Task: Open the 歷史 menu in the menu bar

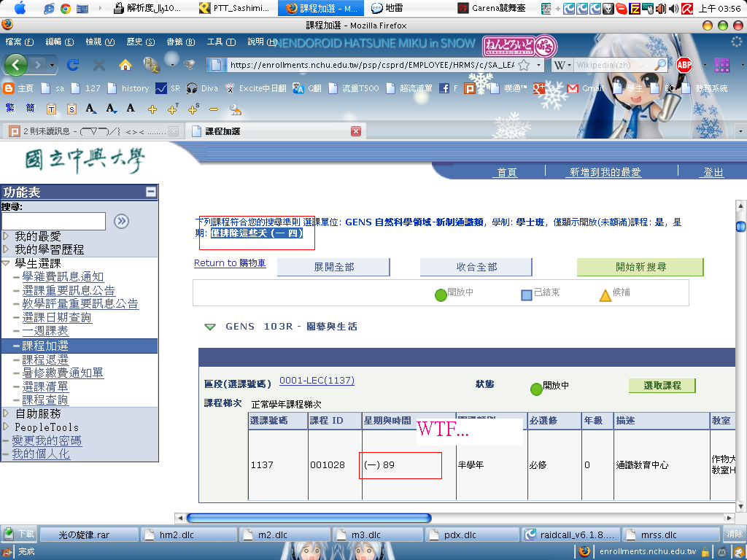Action: click(139, 42)
